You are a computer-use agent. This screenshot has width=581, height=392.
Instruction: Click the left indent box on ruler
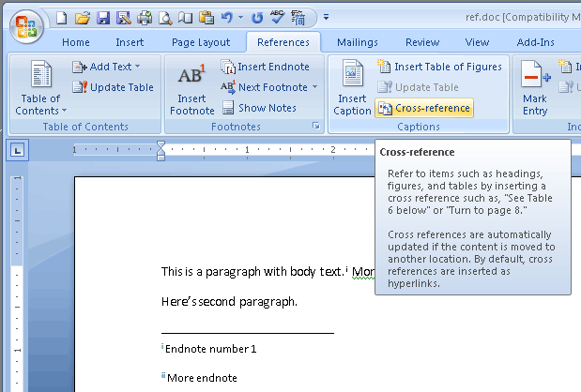(161, 158)
